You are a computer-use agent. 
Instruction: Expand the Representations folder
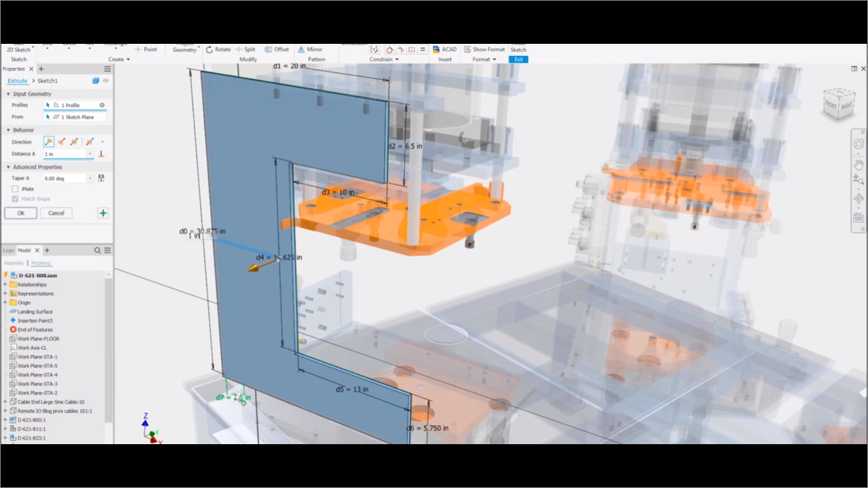click(5, 294)
